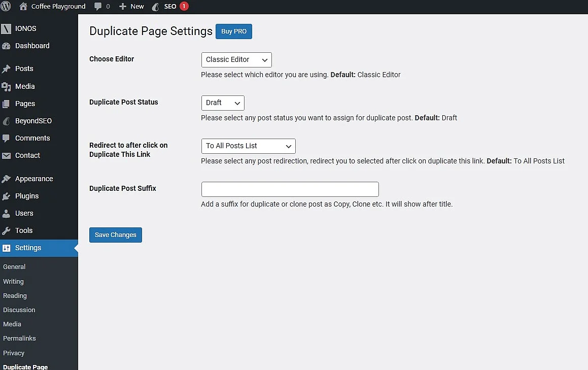
Task: Click the Plugins plug icon
Action: 6,196
